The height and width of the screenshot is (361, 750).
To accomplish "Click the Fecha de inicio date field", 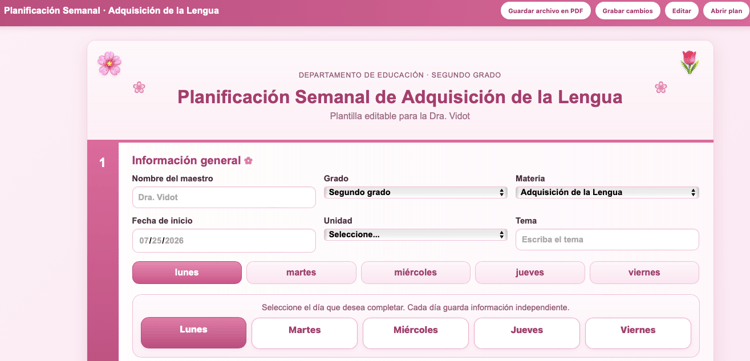I will 224,241.
